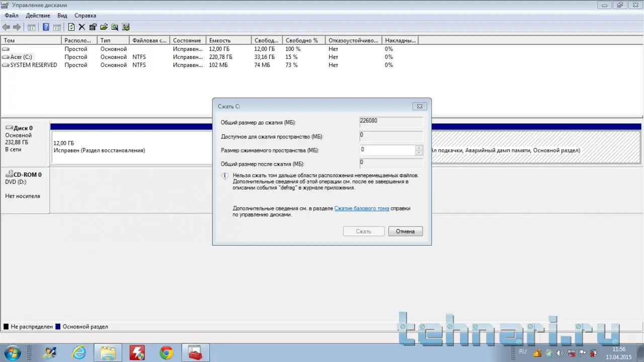The width and height of the screenshot is (644, 362).
Task: Click the 102 МБ capacity cell
Action: pyautogui.click(x=218, y=65)
